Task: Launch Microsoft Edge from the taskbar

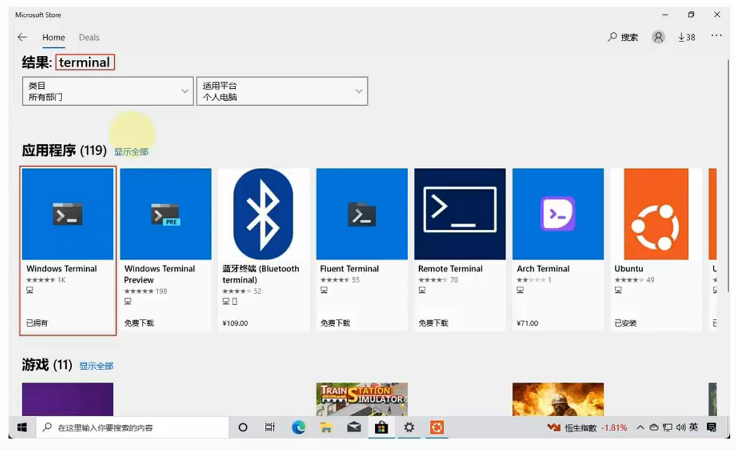Action: pos(298,427)
